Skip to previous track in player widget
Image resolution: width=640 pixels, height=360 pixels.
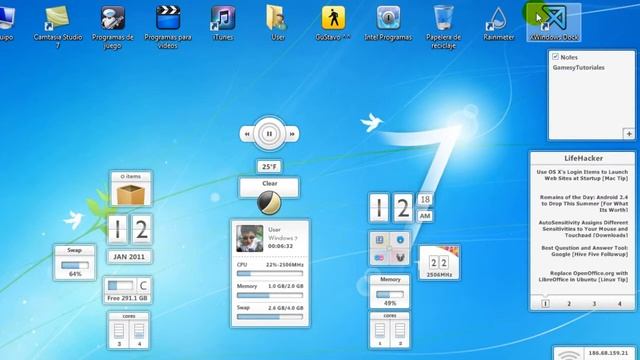(x=247, y=134)
